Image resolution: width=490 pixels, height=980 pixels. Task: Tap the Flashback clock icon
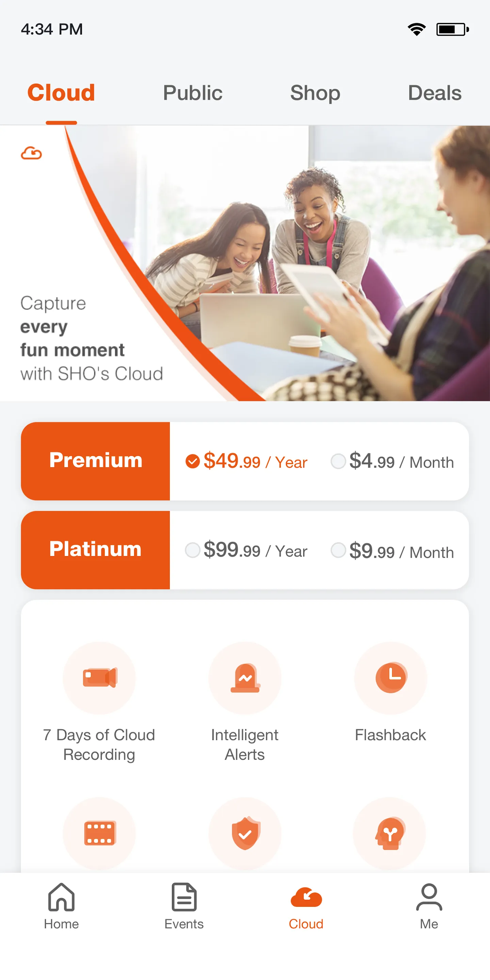[x=391, y=677]
